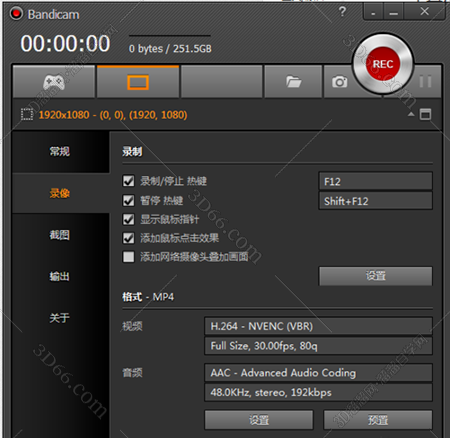Open the 关于 sidebar tab
Viewport: 450px width, 438px height.
click(60, 318)
